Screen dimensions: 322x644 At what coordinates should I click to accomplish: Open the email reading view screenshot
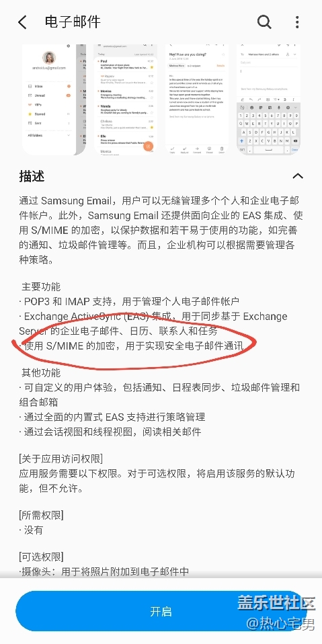(197, 99)
